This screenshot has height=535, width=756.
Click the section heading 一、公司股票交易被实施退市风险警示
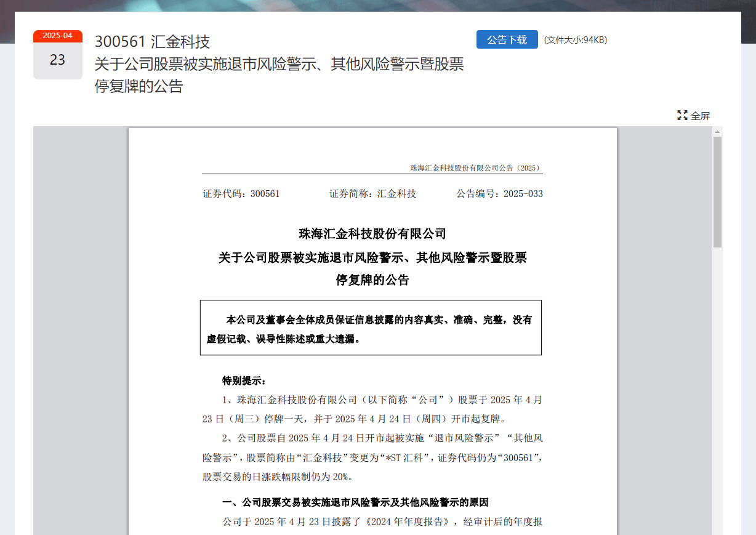355,502
